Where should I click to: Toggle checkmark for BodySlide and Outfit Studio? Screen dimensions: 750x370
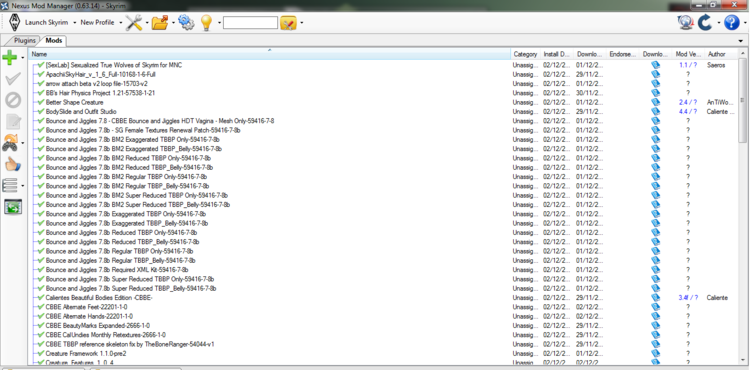[41, 111]
